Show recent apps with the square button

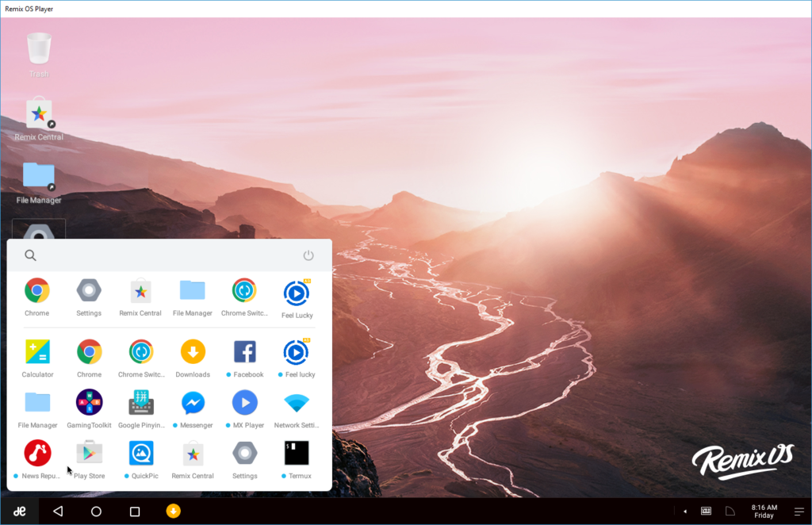pos(135,512)
